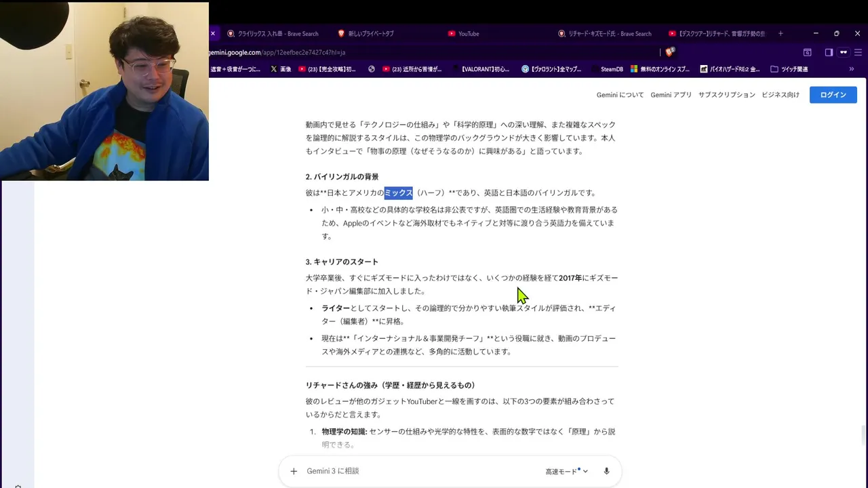Switch to the YouTube tab

463,33
